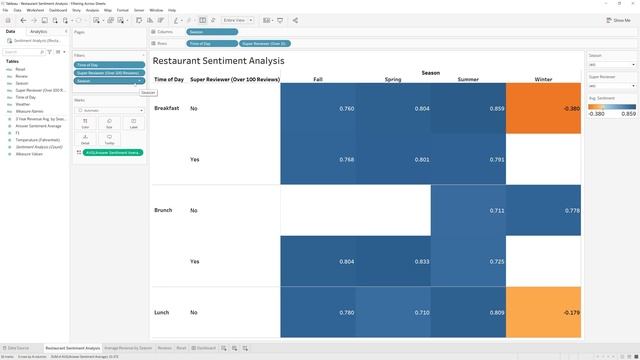Click the Sentiment Analysis data source entry

coord(34,41)
